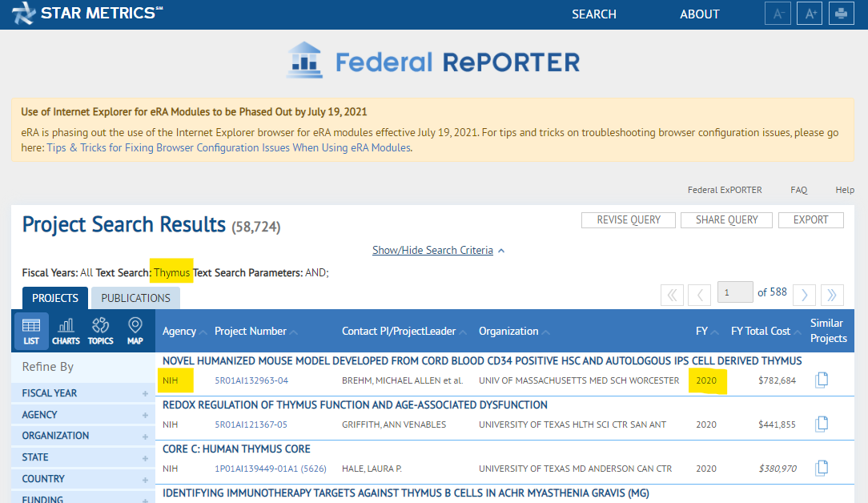Click the Similar Projects column header

829,331
